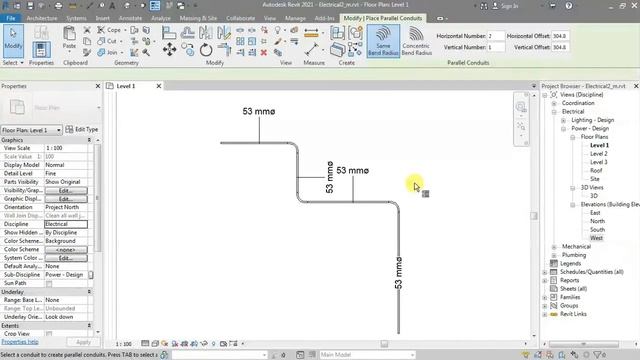The image size is (640, 360).
Task: Close the Properties palette
Action: coord(98,86)
